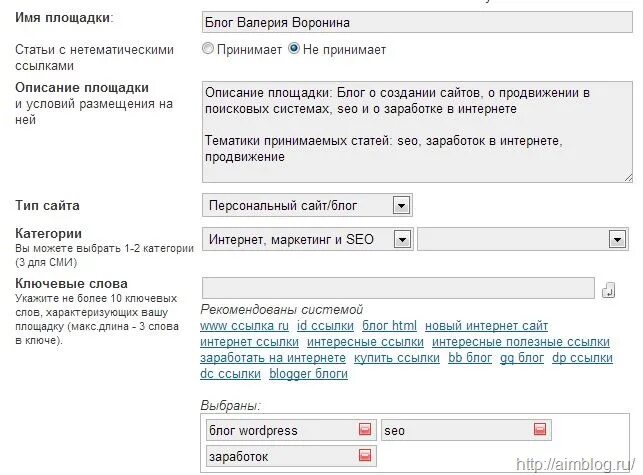643x475 pixels.
Task: Add recommended keyword 'bb блог'
Action: coord(470,358)
